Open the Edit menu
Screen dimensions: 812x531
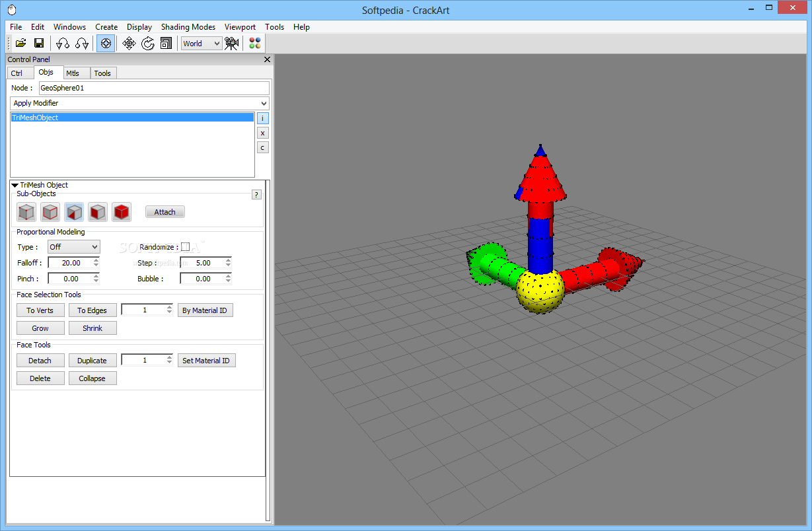pos(38,27)
